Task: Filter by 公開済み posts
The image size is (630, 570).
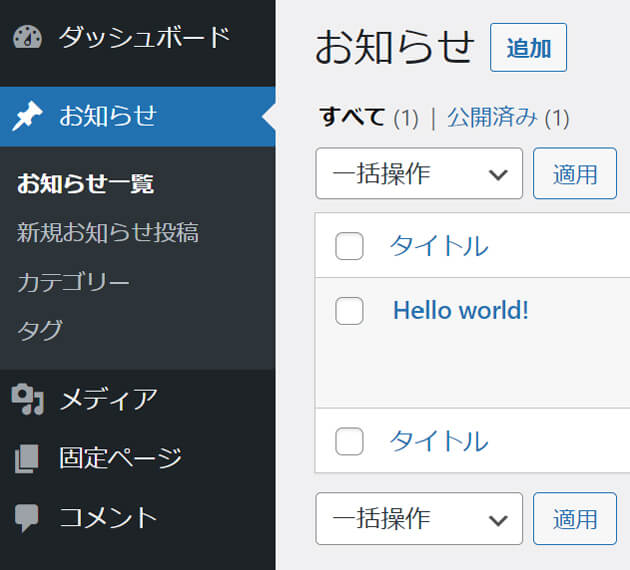Action: (492, 117)
